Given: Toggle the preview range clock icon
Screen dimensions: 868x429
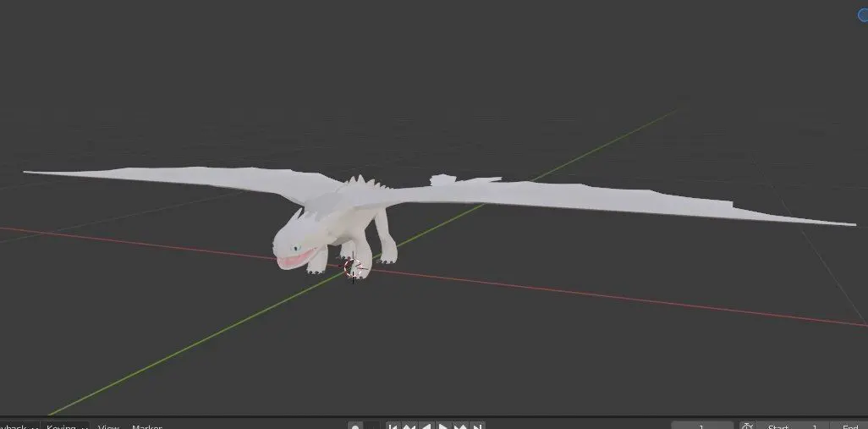Looking at the screenshot, I should (x=747, y=426).
